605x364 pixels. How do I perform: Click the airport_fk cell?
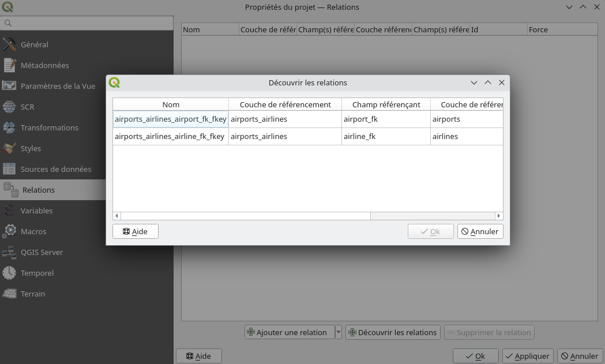pyautogui.click(x=386, y=119)
